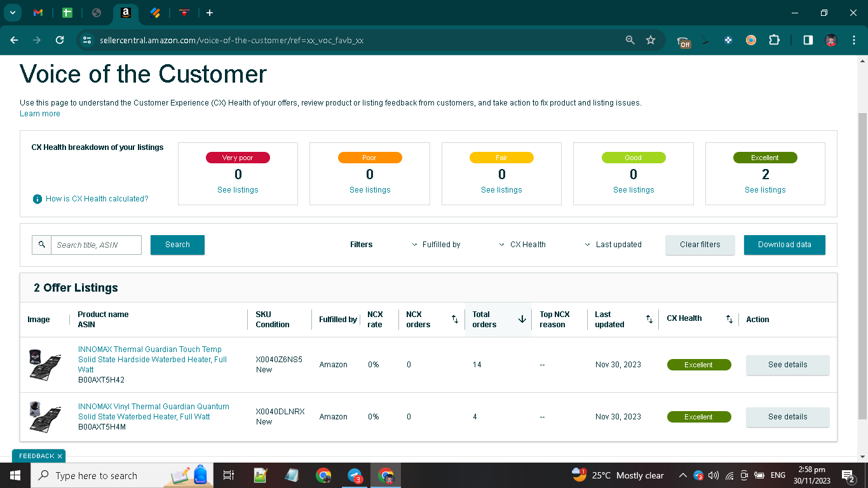The height and width of the screenshot is (488, 868).
Task: See listings under Good
Action: click(x=634, y=190)
